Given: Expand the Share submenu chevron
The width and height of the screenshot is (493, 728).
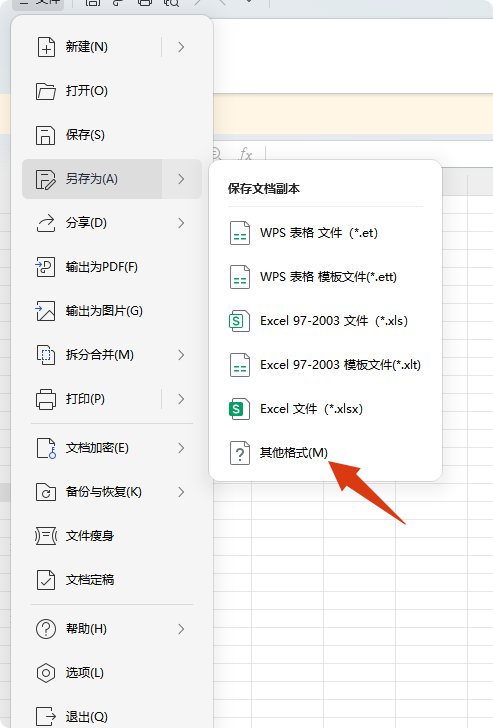Looking at the screenshot, I should click(182, 223).
